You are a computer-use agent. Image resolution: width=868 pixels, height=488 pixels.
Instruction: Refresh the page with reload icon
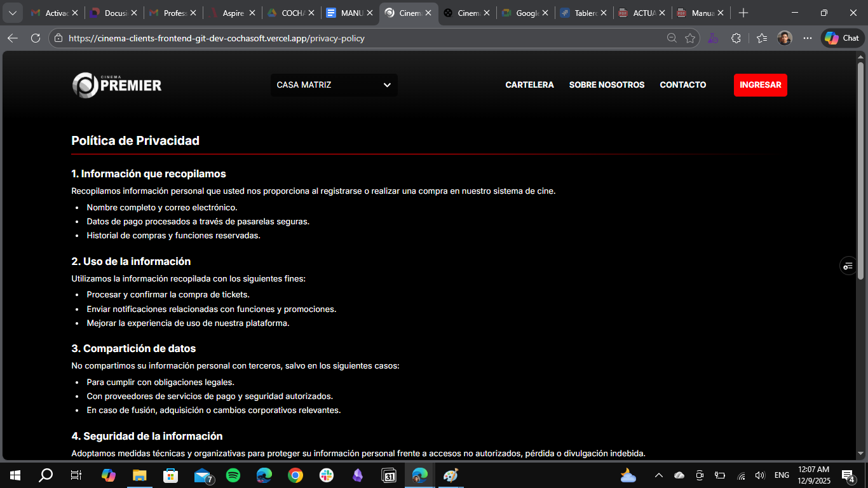pos(36,38)
